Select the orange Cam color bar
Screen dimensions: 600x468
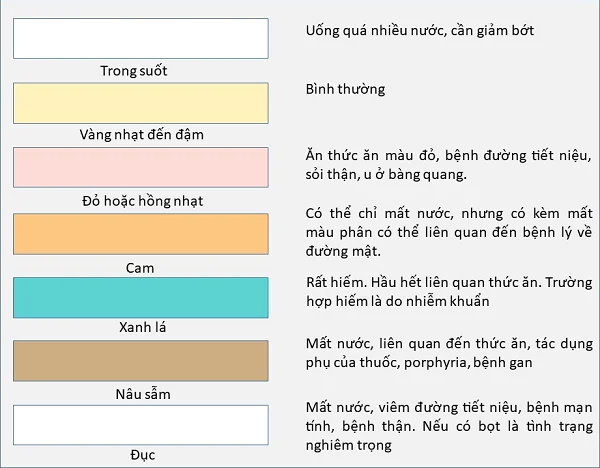tap(141, 234)
